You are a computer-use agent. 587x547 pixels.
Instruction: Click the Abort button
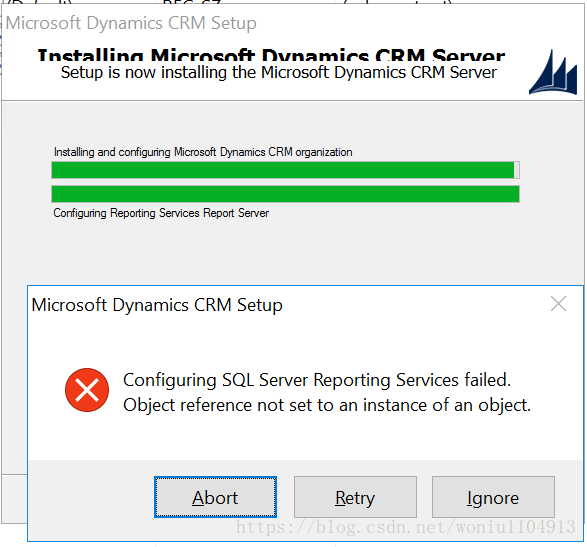click(x=215, y=497)
